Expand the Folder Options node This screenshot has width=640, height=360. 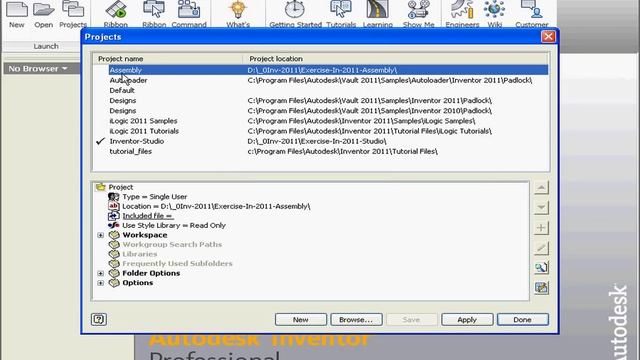click(x=100, y=273)
